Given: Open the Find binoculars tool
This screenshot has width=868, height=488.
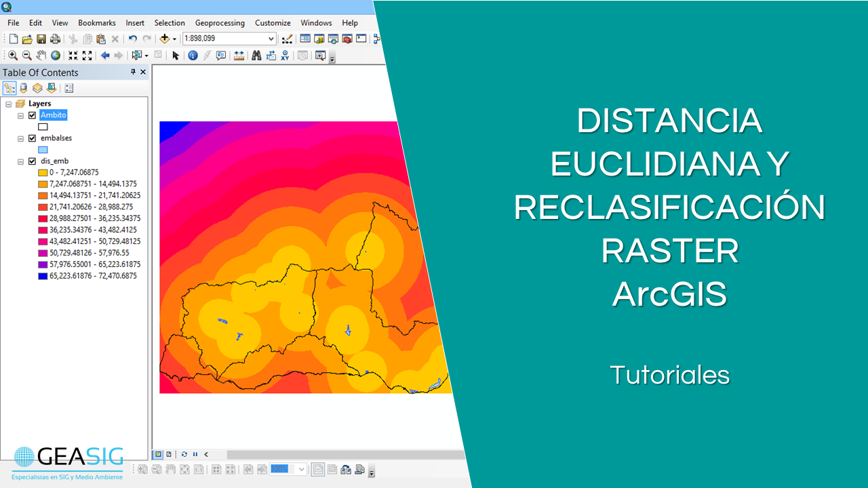Looking at the screenshot, I should click(256, 56).
